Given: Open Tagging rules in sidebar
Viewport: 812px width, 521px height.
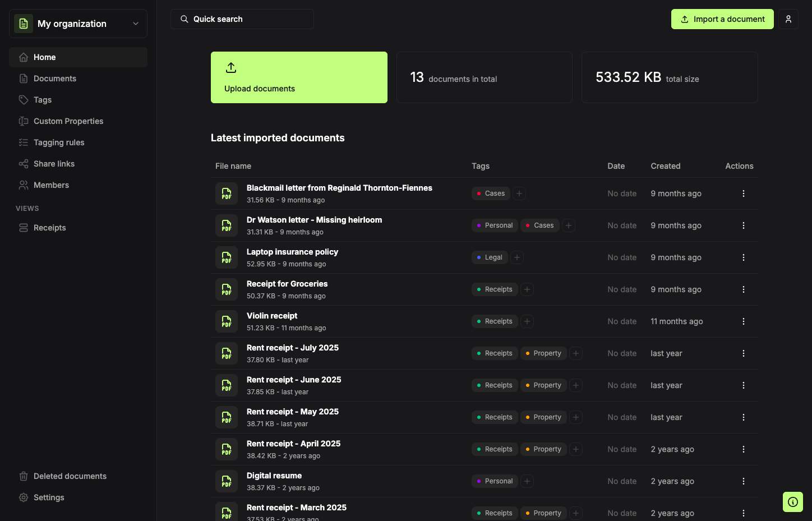Looking at the screenshot, I should point(78,142).
